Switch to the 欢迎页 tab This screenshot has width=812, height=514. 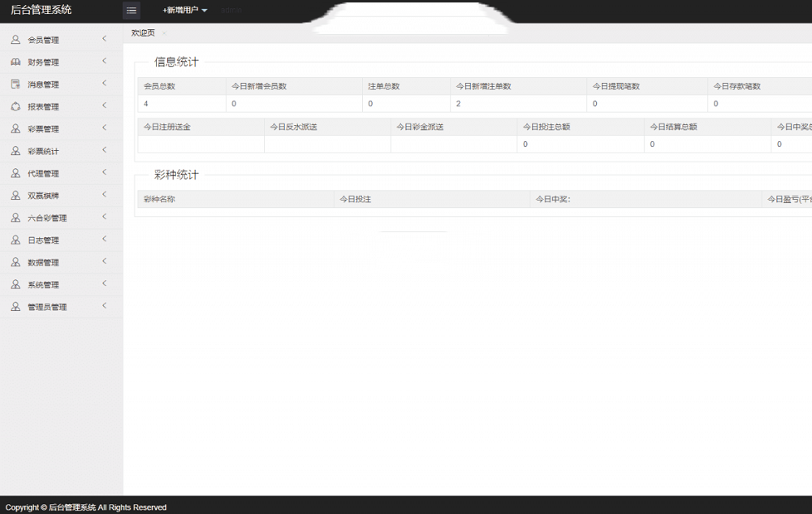[143, 32]
